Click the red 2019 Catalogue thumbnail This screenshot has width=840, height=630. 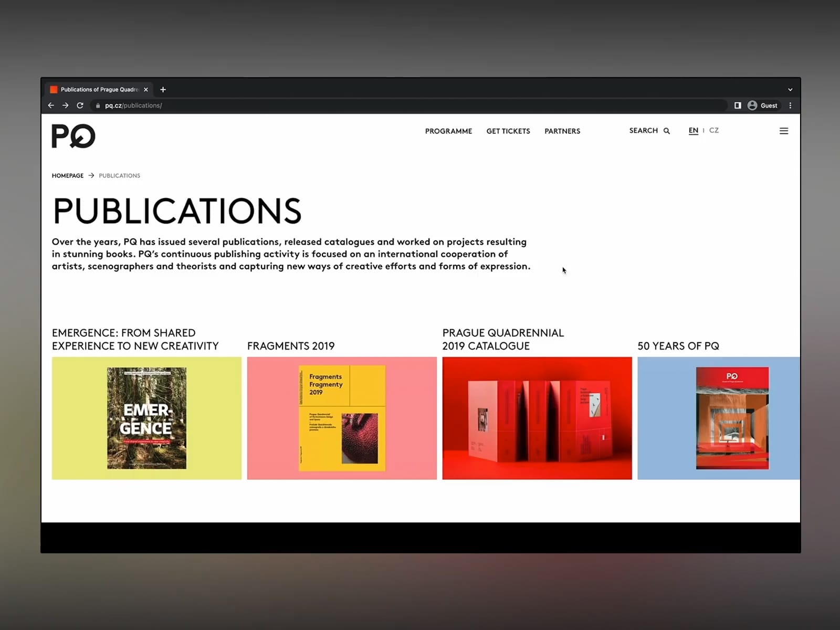(x=537, y=418)
